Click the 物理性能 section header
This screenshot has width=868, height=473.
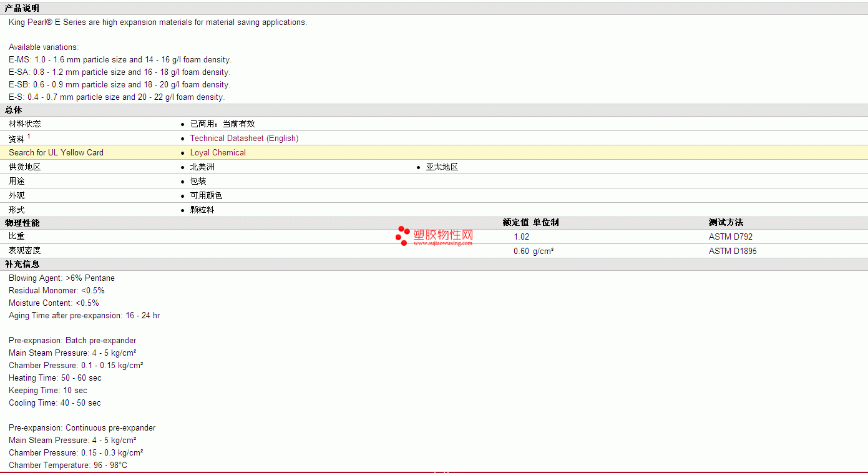click(x=22, y=223)
